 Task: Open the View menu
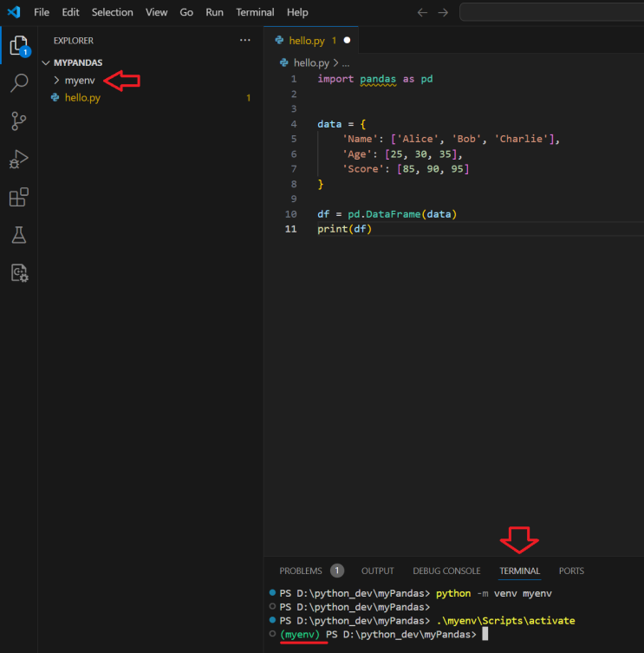(x=157, y=12)
